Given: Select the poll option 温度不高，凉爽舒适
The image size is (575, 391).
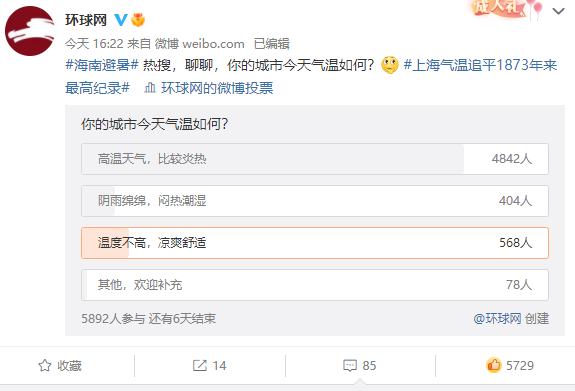Looking at the screenshot, I should pos(315,243).
